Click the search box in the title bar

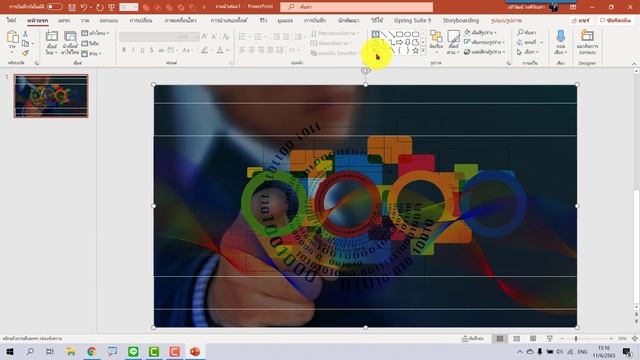pyautogui.click(x=356, y=7)
